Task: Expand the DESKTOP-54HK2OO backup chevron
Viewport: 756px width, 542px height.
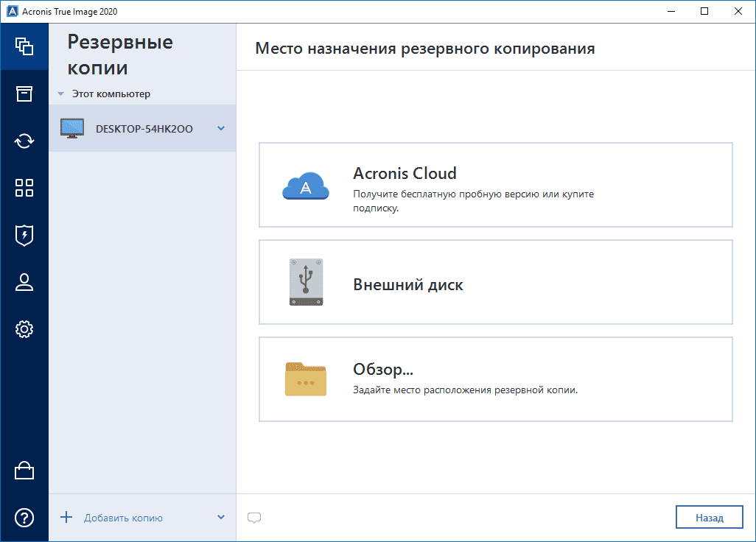Action: click(221, 129)
